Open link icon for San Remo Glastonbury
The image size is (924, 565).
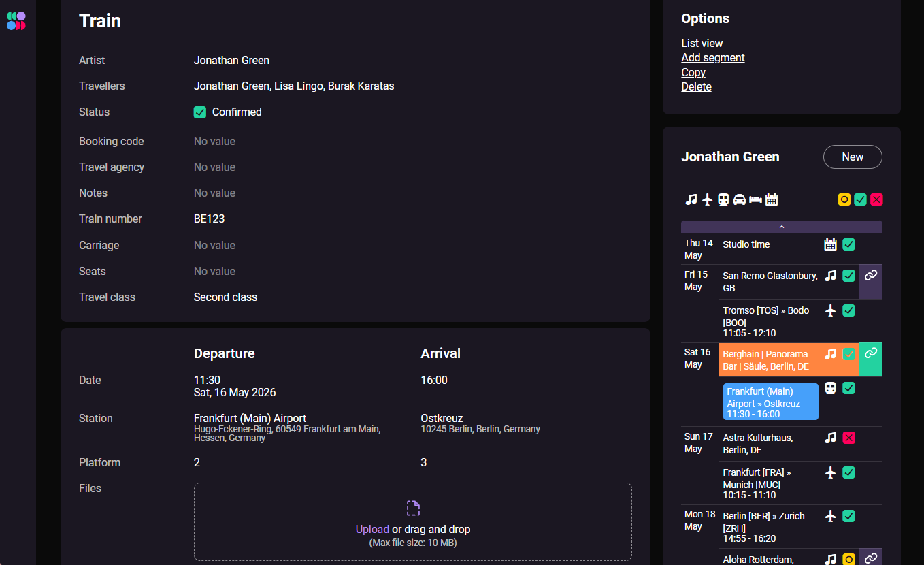tap(871, 275)
